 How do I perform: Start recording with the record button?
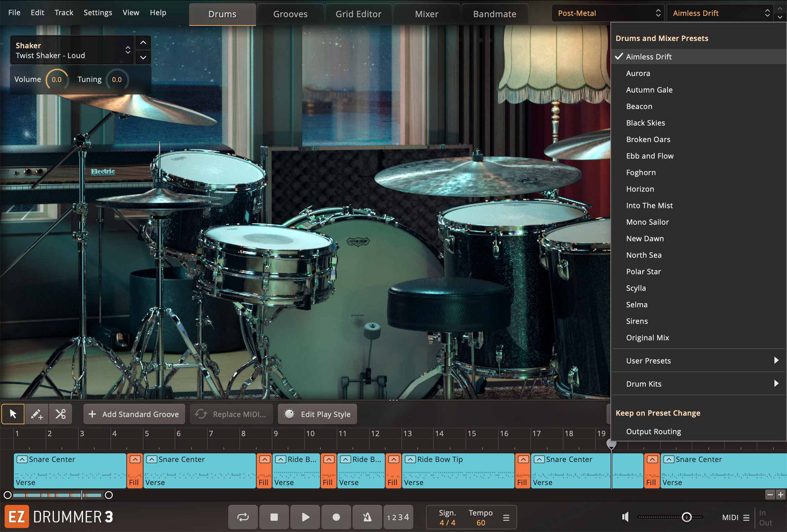point(336,517)
